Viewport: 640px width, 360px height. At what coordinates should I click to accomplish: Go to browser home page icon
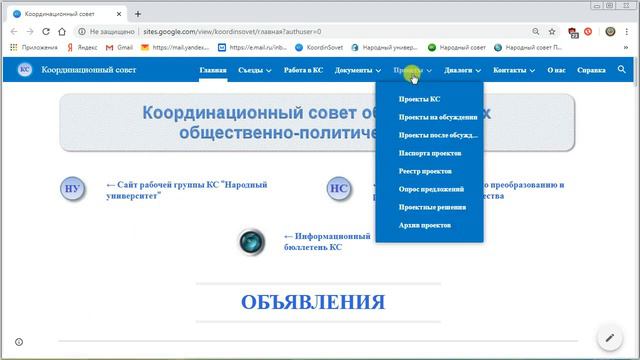click(x=62, y=31)
